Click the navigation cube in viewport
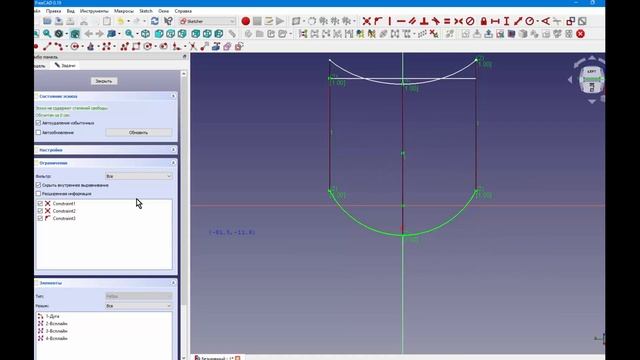Screen dimensions: 640x360 click(591, 80)
